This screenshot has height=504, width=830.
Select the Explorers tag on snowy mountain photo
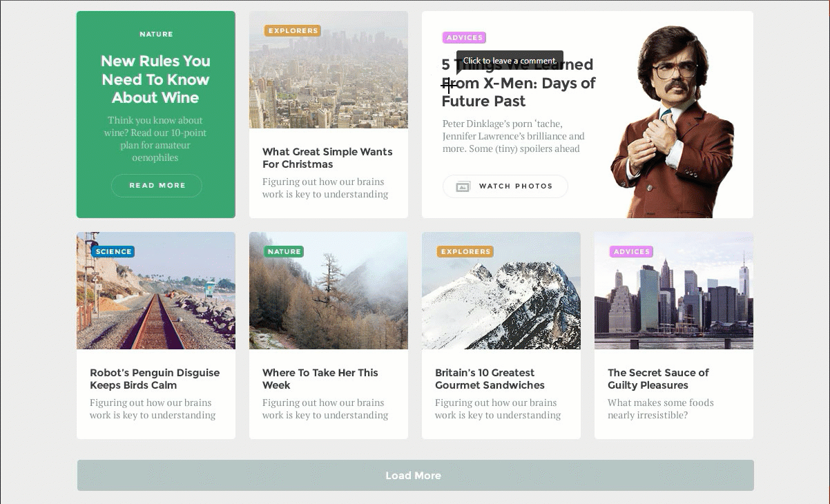[x=465, y=252]
